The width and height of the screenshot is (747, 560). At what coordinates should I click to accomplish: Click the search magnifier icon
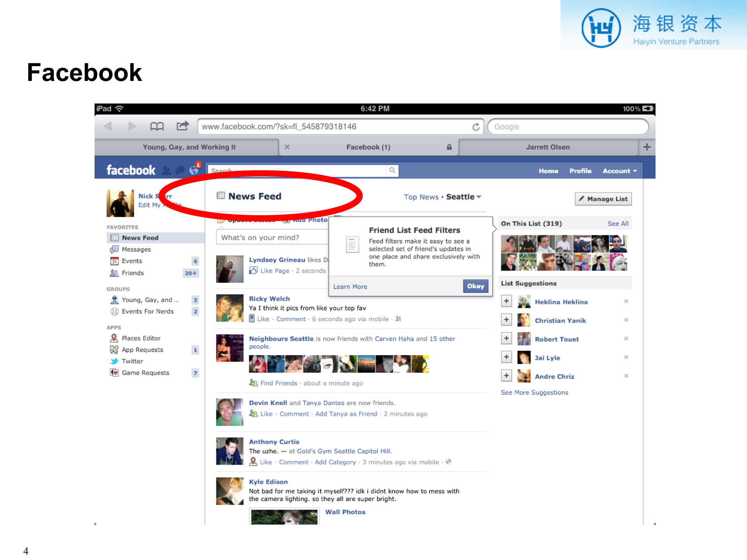[x=392, y=170]
